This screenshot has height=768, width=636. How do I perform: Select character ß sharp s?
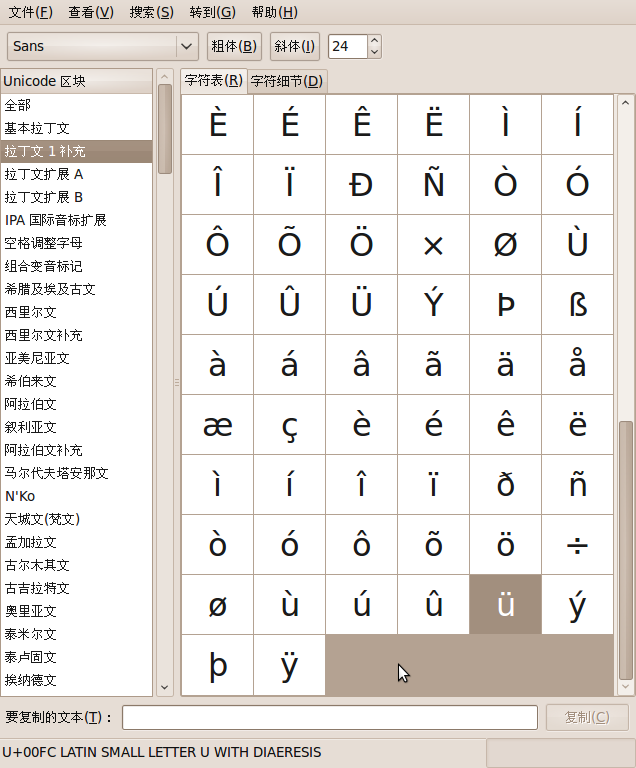tap(578, 305)
